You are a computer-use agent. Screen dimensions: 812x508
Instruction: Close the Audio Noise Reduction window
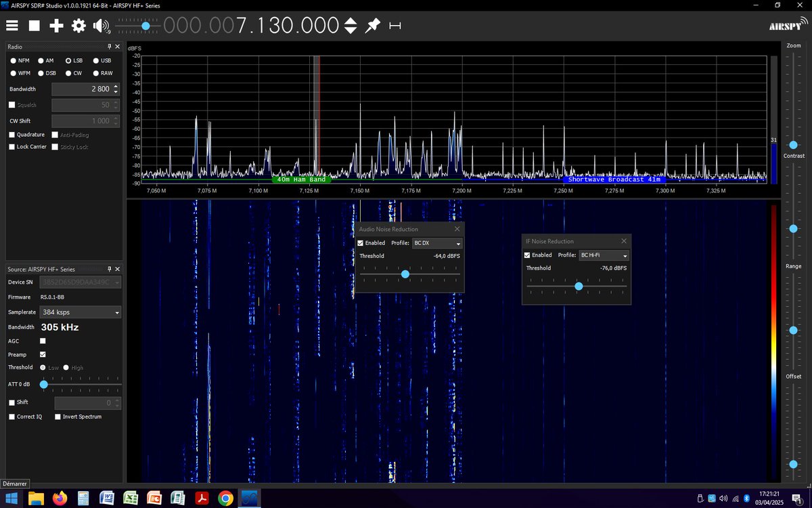point(457,229)
